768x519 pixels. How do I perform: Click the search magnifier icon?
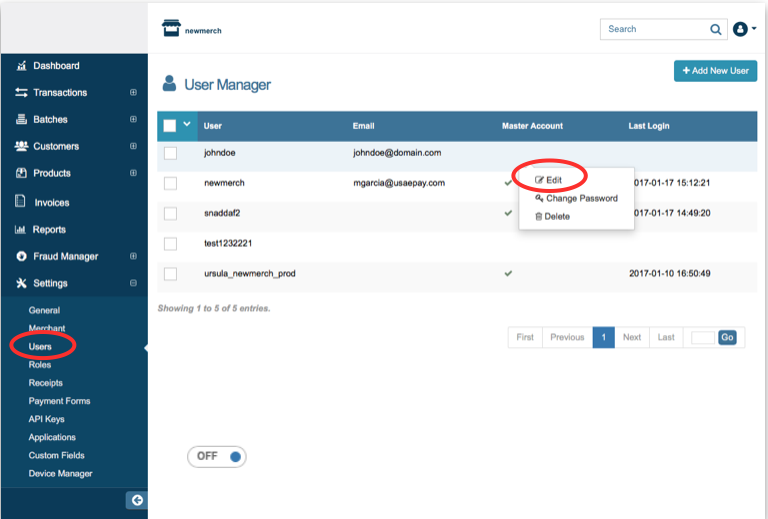click(716, 30)
